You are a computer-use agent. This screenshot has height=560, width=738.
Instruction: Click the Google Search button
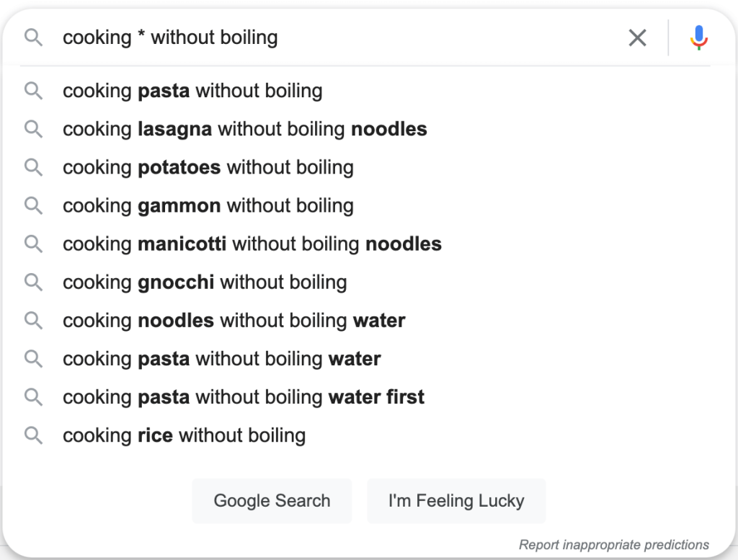coord(272,501)
